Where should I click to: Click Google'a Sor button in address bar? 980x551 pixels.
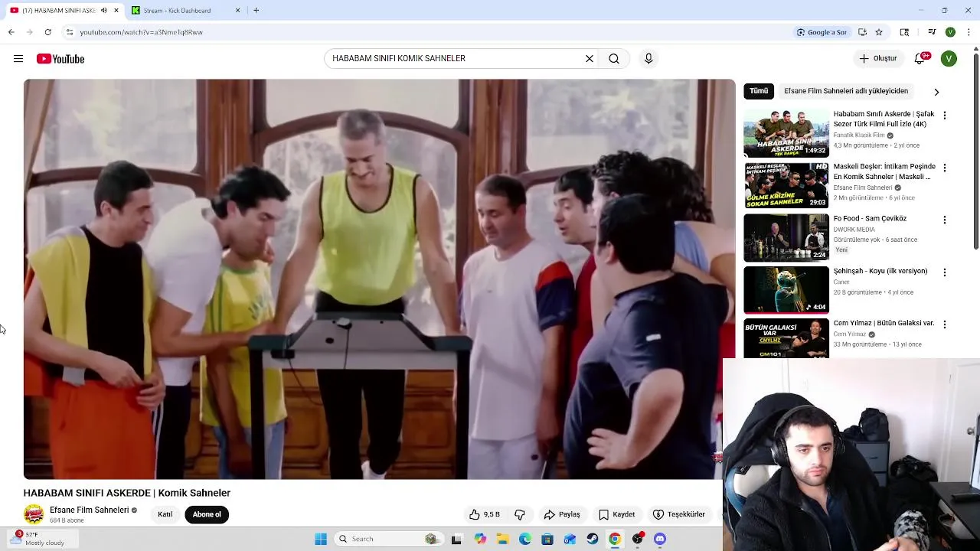pyautogui.click(x=822, y=32)
